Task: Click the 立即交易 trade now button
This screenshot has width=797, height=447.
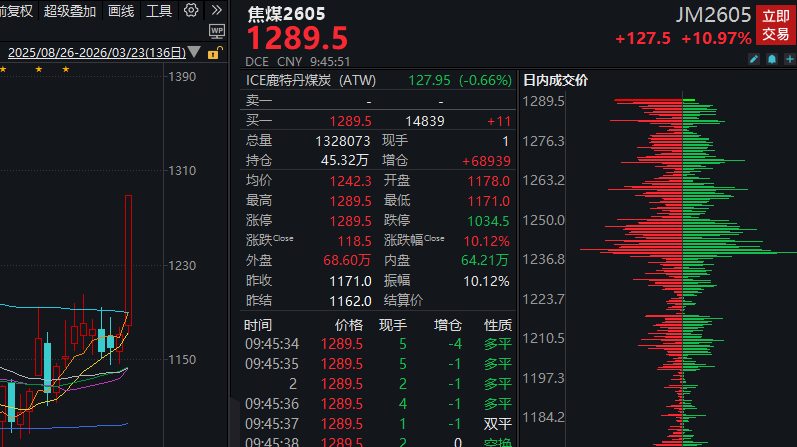Action: point(775,25)
